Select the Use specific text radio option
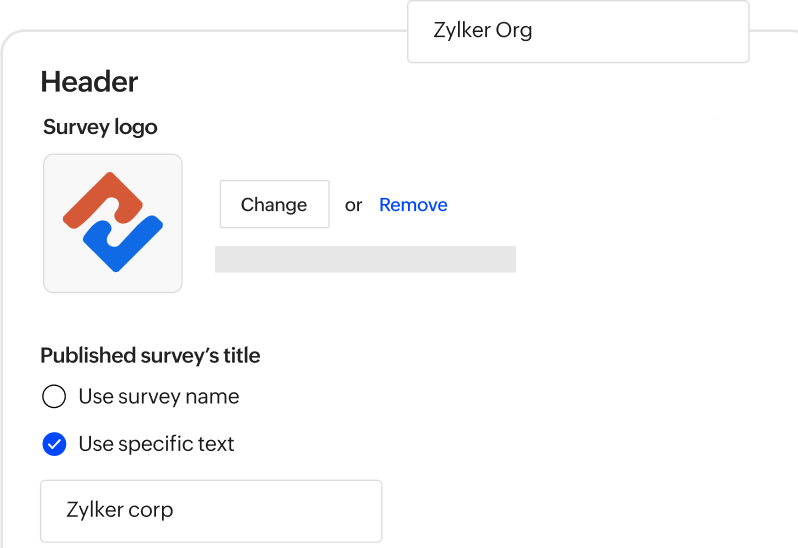The image size is (798, 548). 54,444
